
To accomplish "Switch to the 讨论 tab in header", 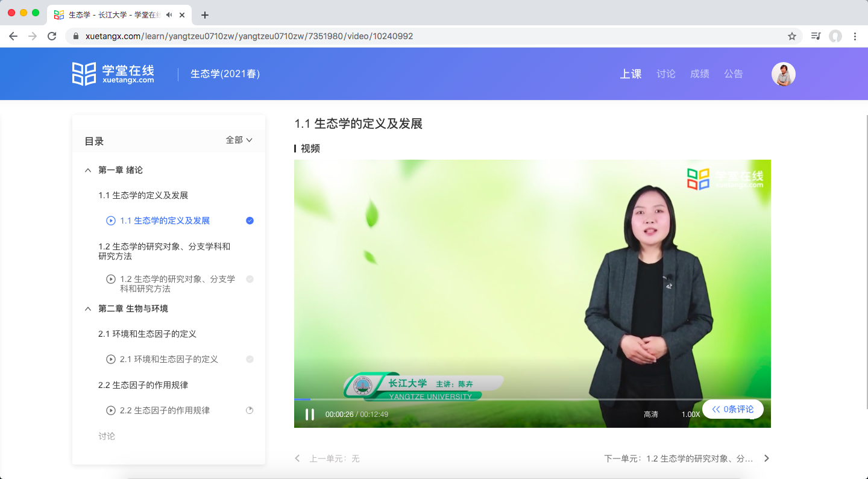I will (666, 74).
